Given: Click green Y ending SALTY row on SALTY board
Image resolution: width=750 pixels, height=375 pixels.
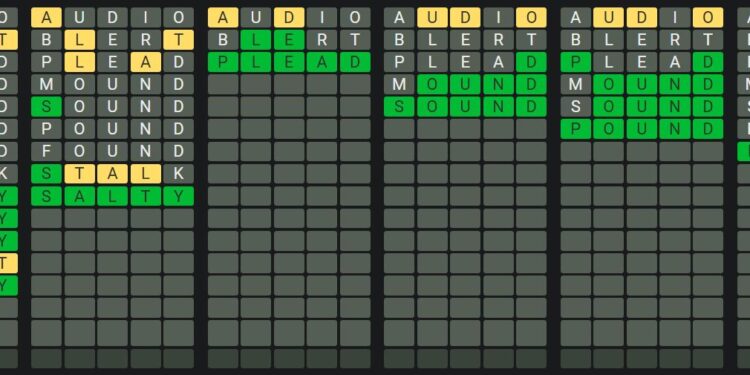Looking at the screenshot, I should [x=178, y=197].
